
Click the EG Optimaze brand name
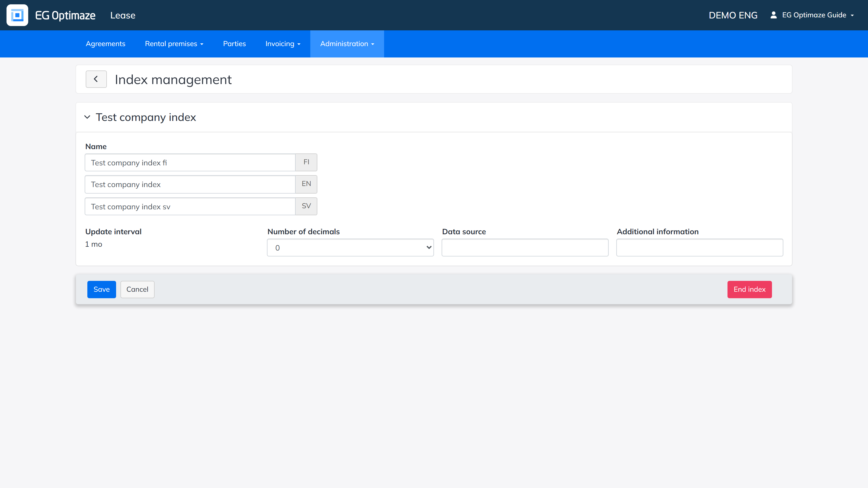pos(65,15)
